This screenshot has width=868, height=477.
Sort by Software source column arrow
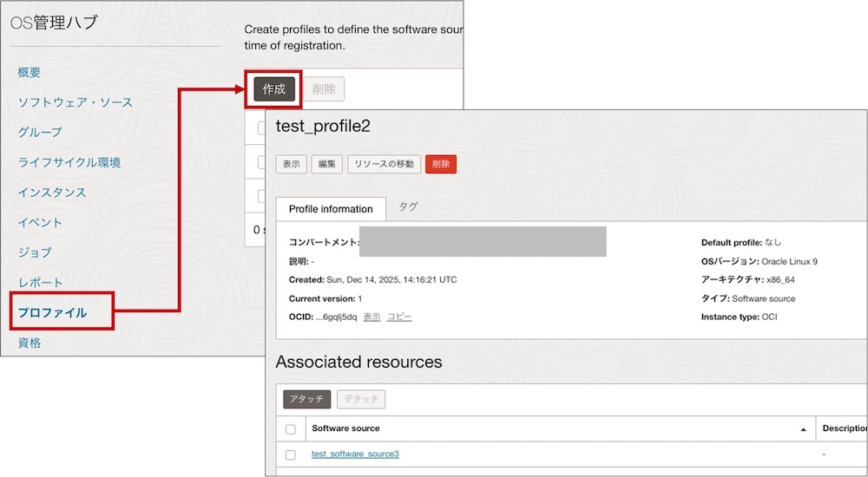tap(805, 428)
